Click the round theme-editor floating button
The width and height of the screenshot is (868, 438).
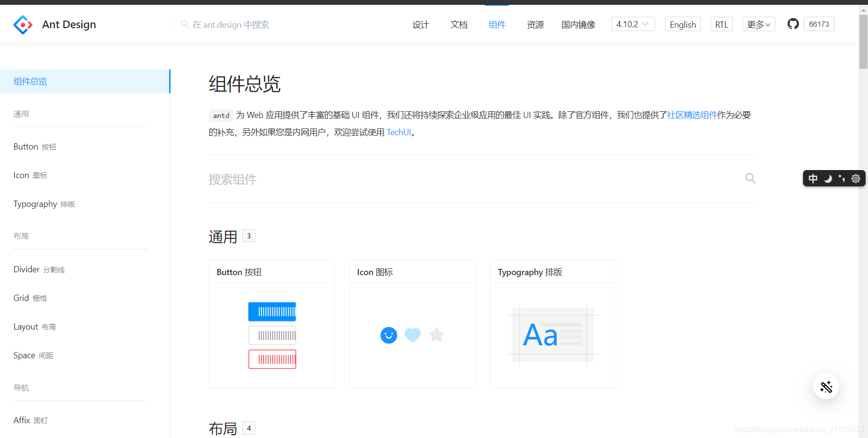click(826, 386)
